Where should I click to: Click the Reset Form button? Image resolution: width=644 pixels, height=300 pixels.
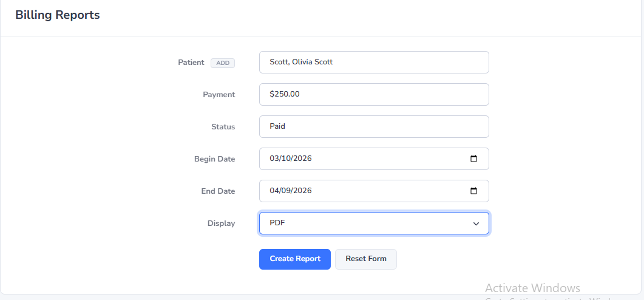click(365, 259)
